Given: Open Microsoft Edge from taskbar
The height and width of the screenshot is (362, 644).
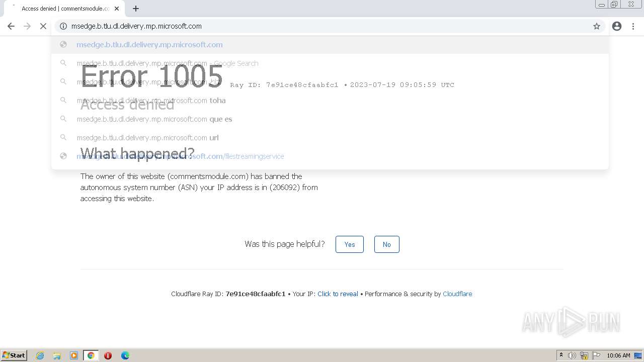Looking at the screenshot, I should 125,355.
